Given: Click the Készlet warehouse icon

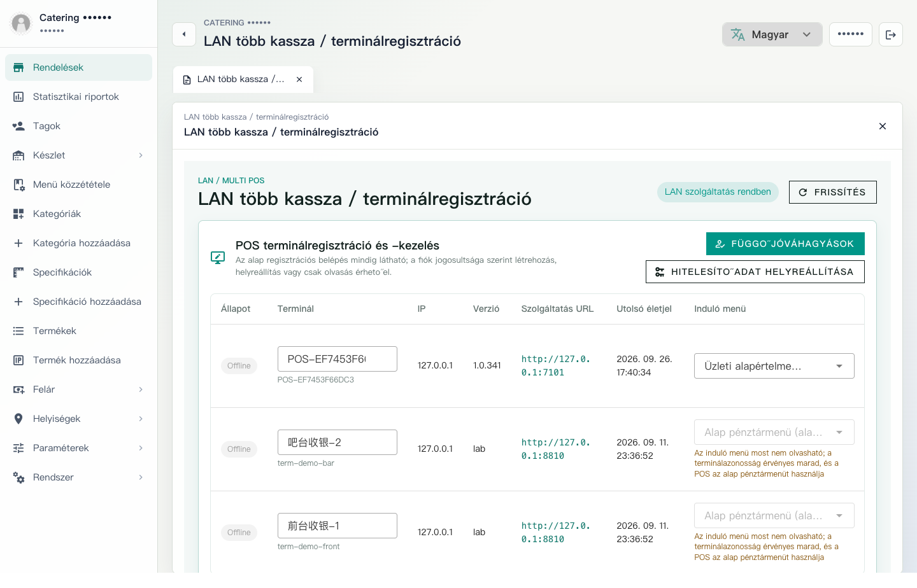Looking at the screenshot, I should point(18,155).
